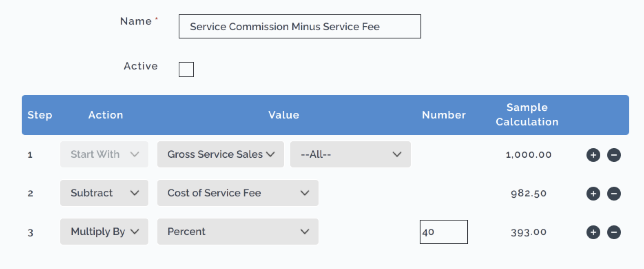Click the Name text field
The height and width of the screenshot is (269, 644).
[x=300, y=26]
